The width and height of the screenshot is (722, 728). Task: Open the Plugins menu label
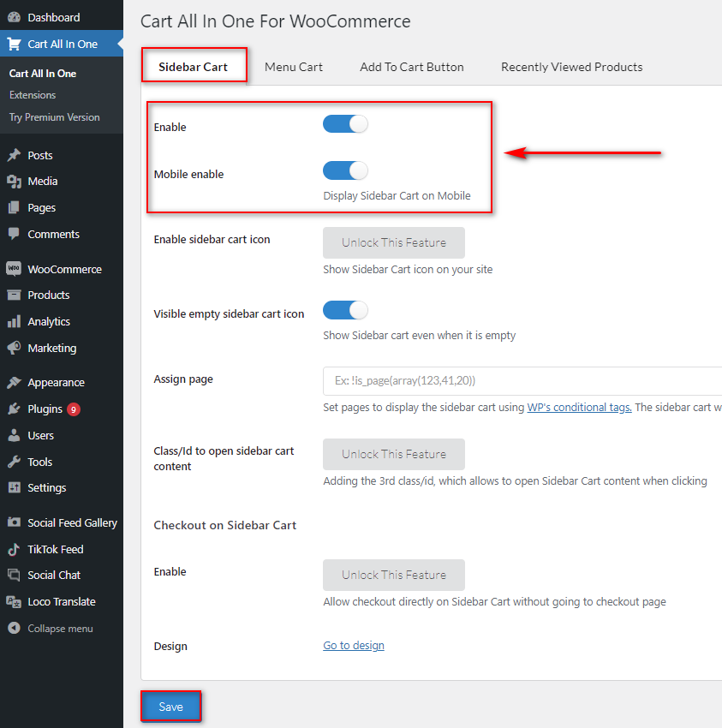(45, 409)
